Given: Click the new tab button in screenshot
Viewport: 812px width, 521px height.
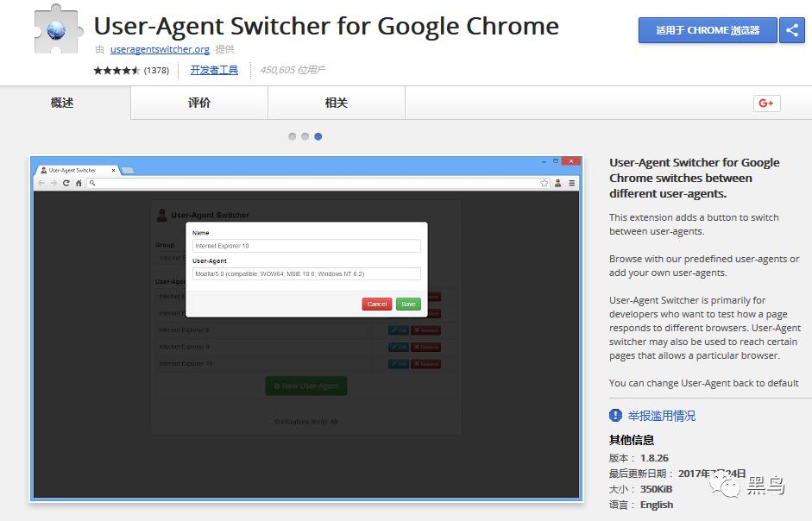Looking at the screenshot, I should point(128,171).
